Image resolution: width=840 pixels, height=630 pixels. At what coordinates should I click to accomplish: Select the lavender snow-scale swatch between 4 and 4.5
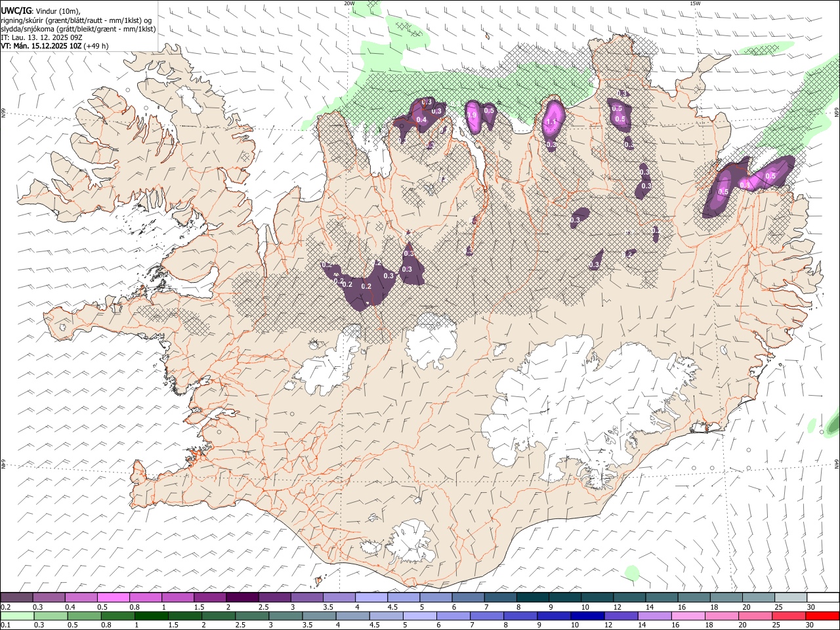(x=371, y=597)
